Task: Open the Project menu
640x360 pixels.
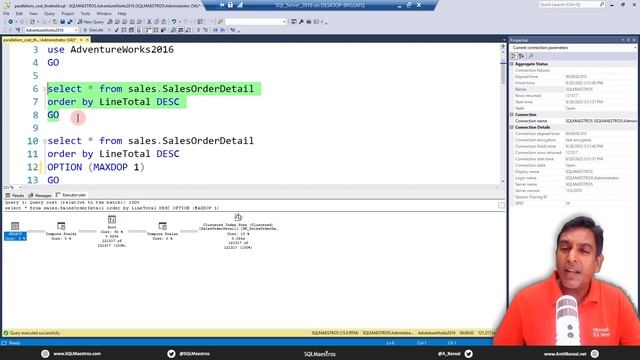Action: coord(68,13)
